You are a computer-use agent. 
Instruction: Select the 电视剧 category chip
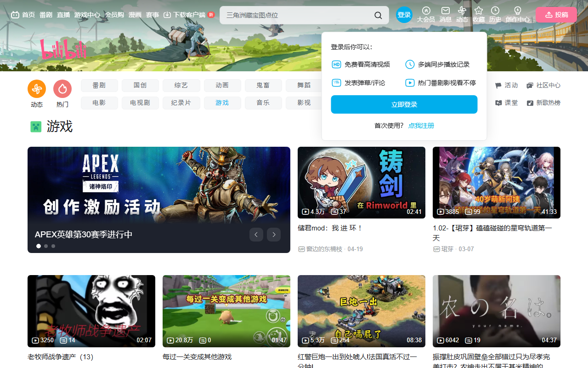pos(140,103)
